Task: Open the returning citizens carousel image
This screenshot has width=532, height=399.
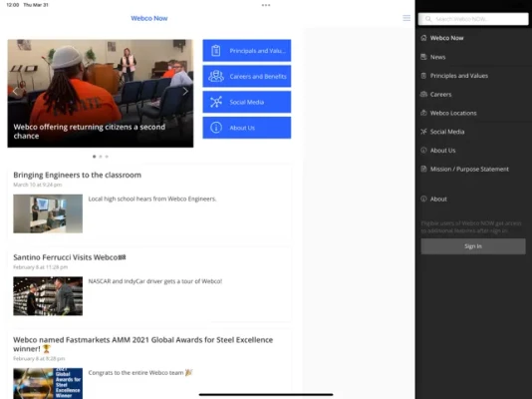Action: [101, 94]
